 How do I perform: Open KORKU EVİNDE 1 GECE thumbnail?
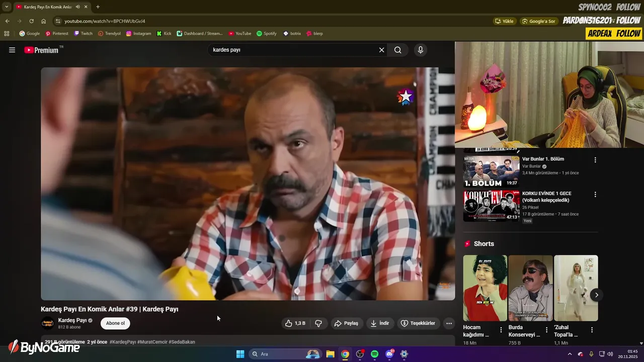point(491,206)
